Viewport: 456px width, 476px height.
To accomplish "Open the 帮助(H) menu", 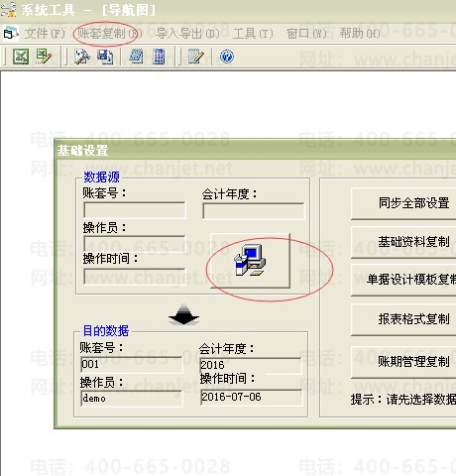I will (360, 34).
